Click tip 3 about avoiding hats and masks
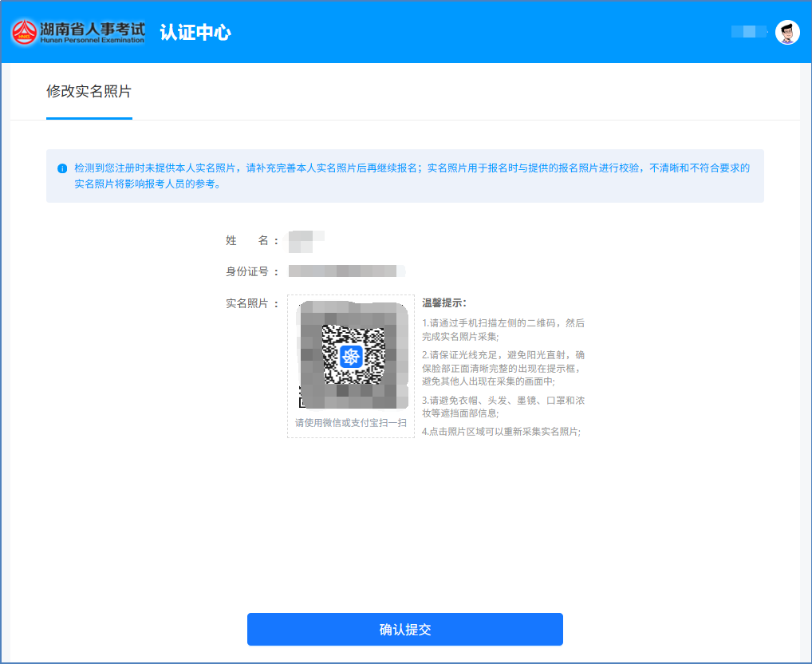Image resolution: width=812 pixels, height=664 pixels. [x=503, y=406]
